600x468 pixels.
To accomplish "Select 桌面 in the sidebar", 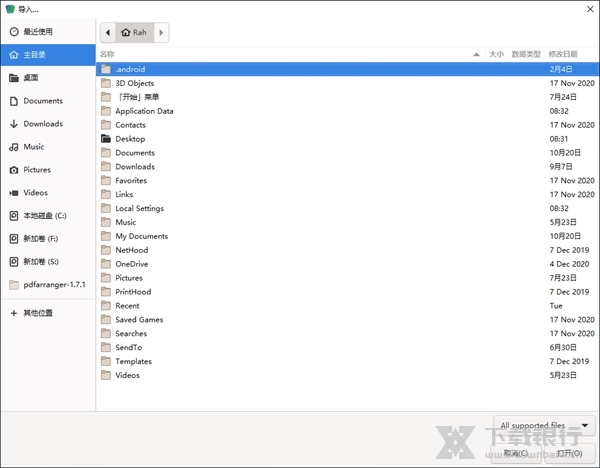I will tap(31, 78).
